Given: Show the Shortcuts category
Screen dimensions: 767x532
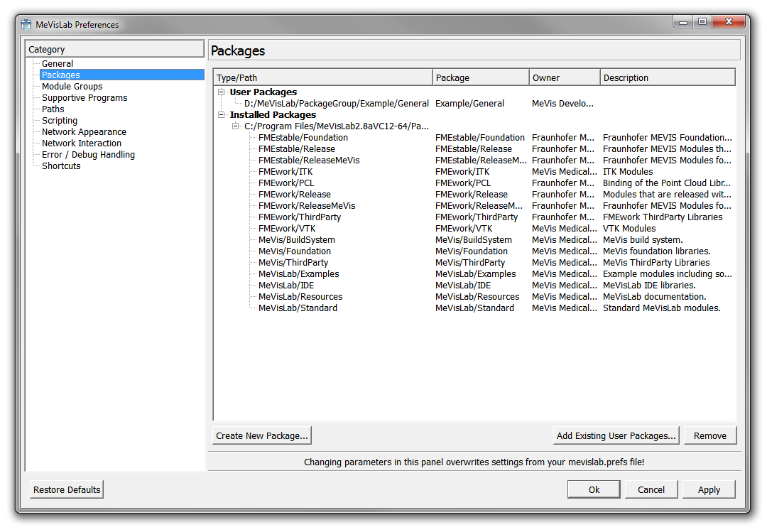Looking at the screenshot, I should [x=61, y=166].
